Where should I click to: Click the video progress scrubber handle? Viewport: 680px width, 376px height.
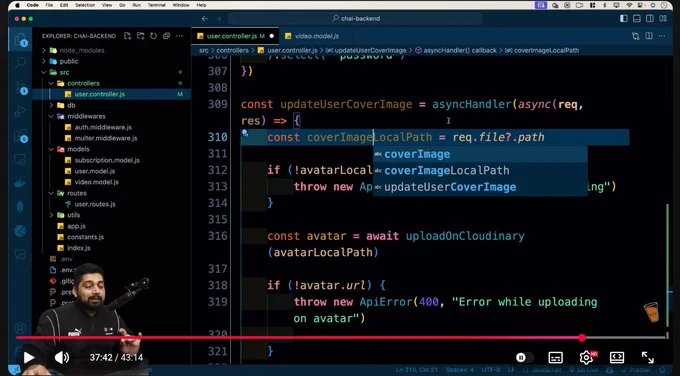(582, 337)
